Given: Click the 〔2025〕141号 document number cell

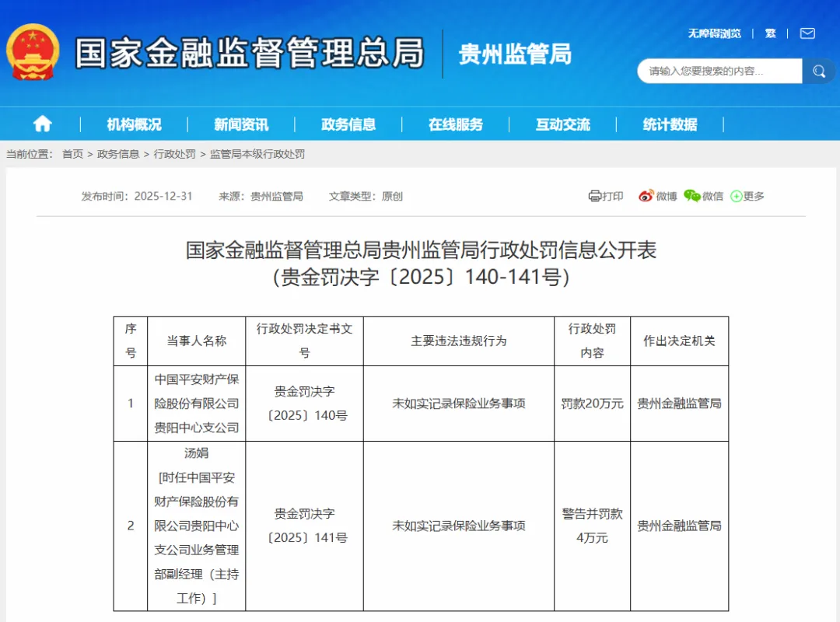Looking at the screenshot, I should [304, 526].
